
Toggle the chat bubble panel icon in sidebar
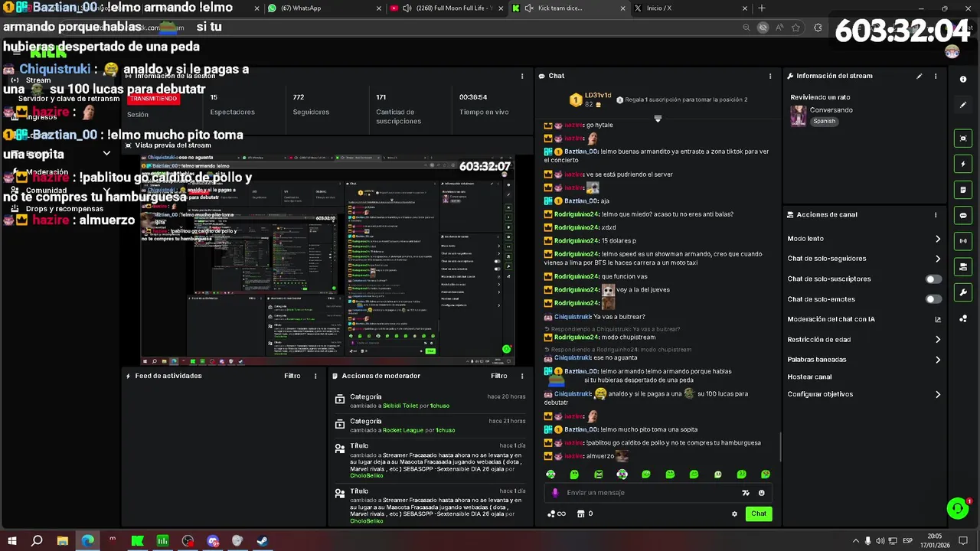[963, 216]
